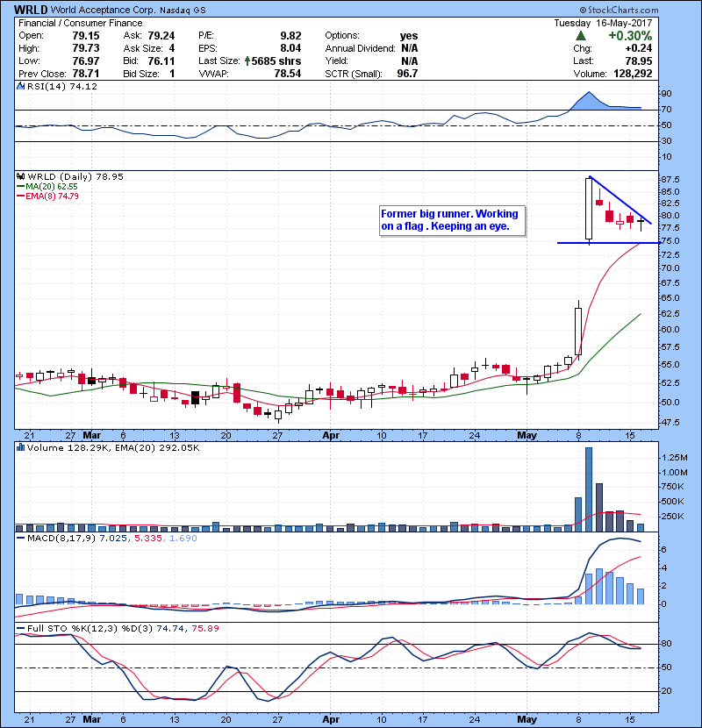Screen dimensions: 702x728
Task: Click the Low value 76.97
Action: click(86, 61)
